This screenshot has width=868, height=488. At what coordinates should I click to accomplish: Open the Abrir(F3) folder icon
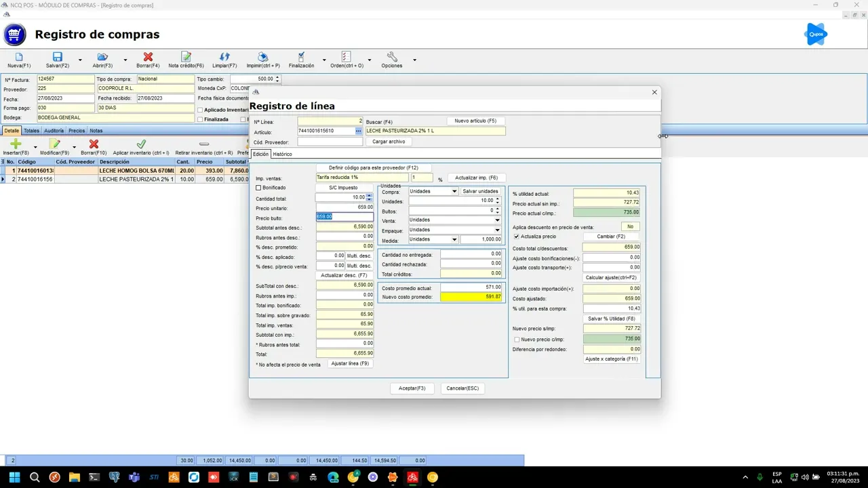coord(102,57)
